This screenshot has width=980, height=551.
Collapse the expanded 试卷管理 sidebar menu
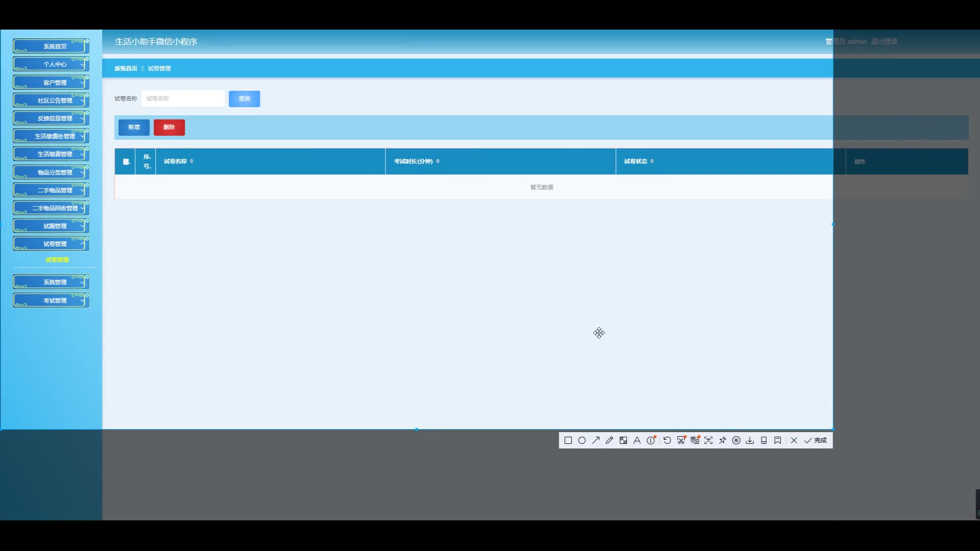click(x=51, y=243)
